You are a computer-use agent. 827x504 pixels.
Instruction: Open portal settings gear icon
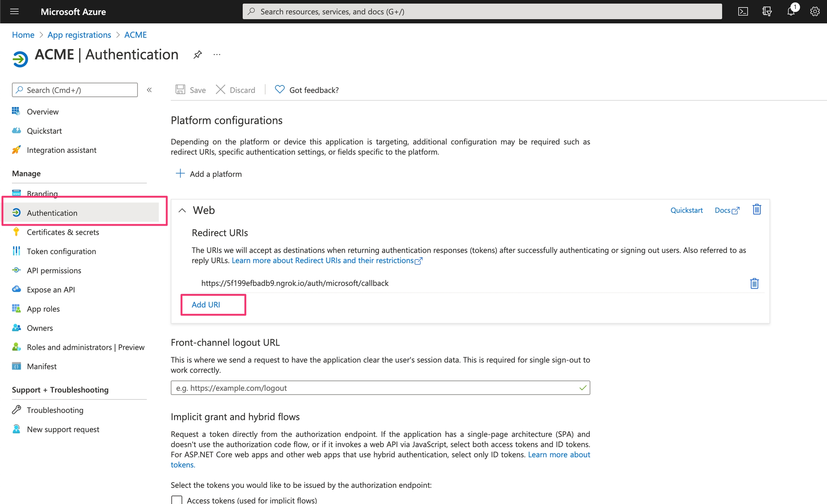pyautogui.click(x=814, y=11)
